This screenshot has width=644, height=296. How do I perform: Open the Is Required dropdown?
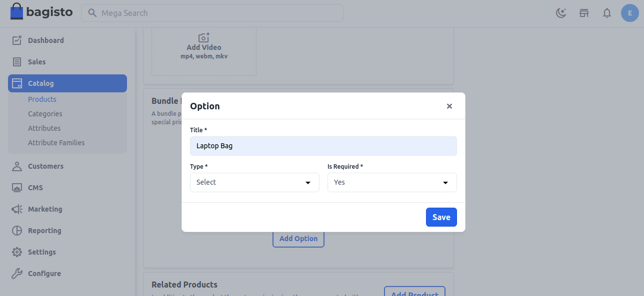click(392, 182)
